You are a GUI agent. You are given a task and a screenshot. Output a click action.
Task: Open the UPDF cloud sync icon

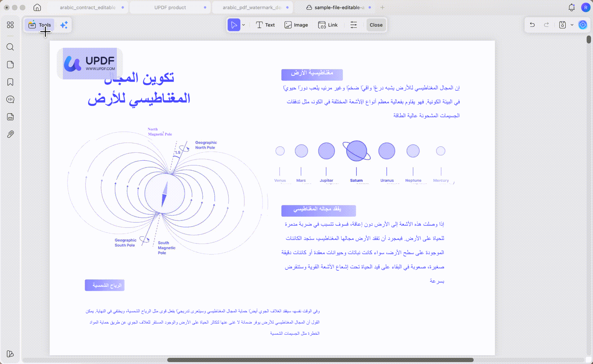pos(583,25)
